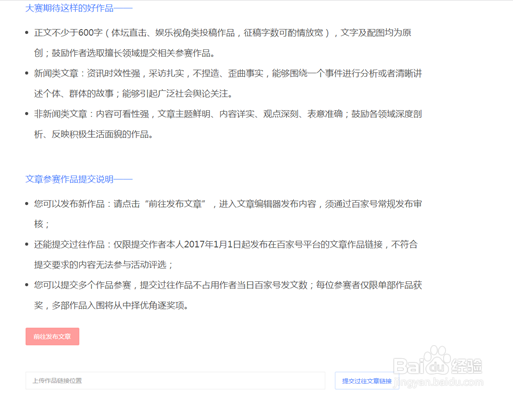Click the line 析、反映积极生活面貌的作品
The width and height of the screenshot is (513, 400).
tap(93, 134)
